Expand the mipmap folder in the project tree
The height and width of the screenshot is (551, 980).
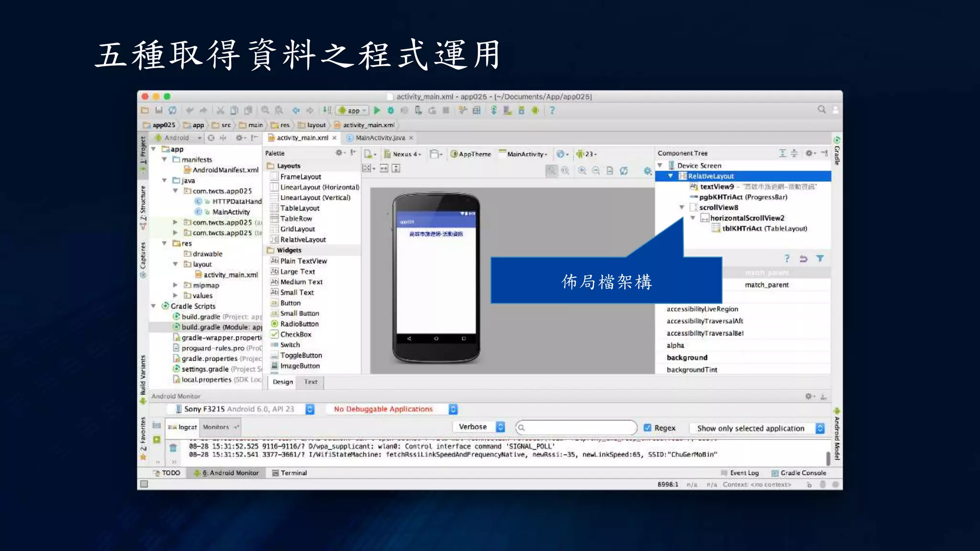click(175, 285)
